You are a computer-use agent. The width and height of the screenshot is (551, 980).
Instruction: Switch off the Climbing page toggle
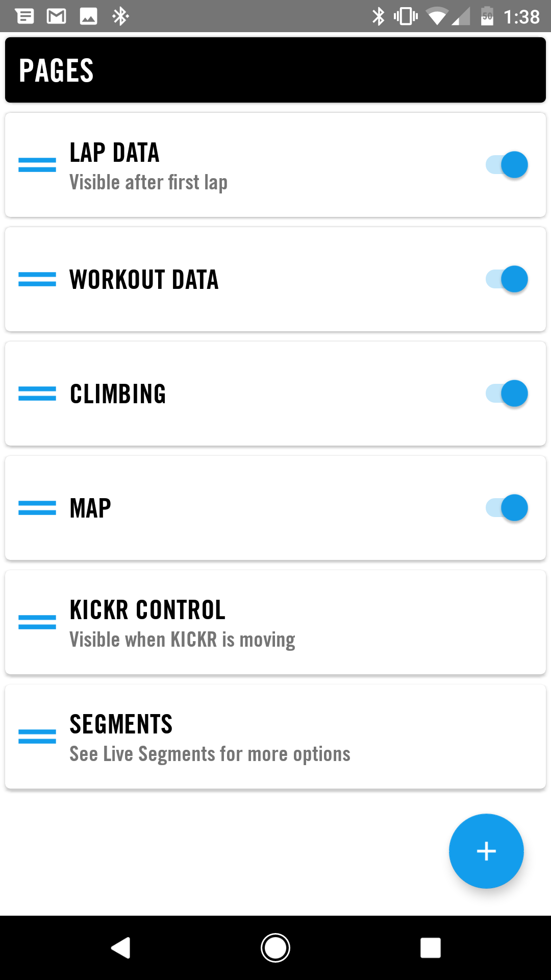507,394
